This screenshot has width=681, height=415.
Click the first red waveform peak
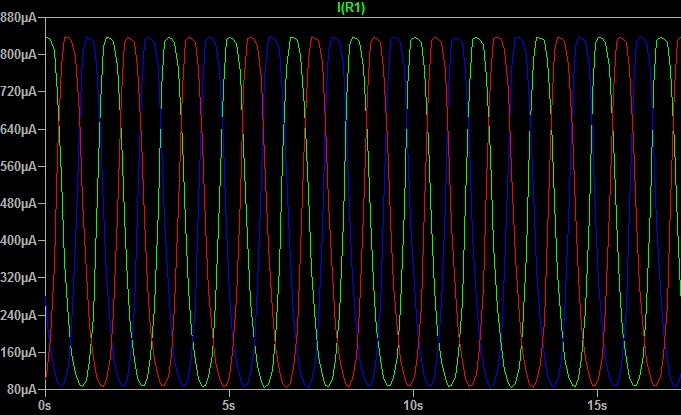(x=68, y=37)
